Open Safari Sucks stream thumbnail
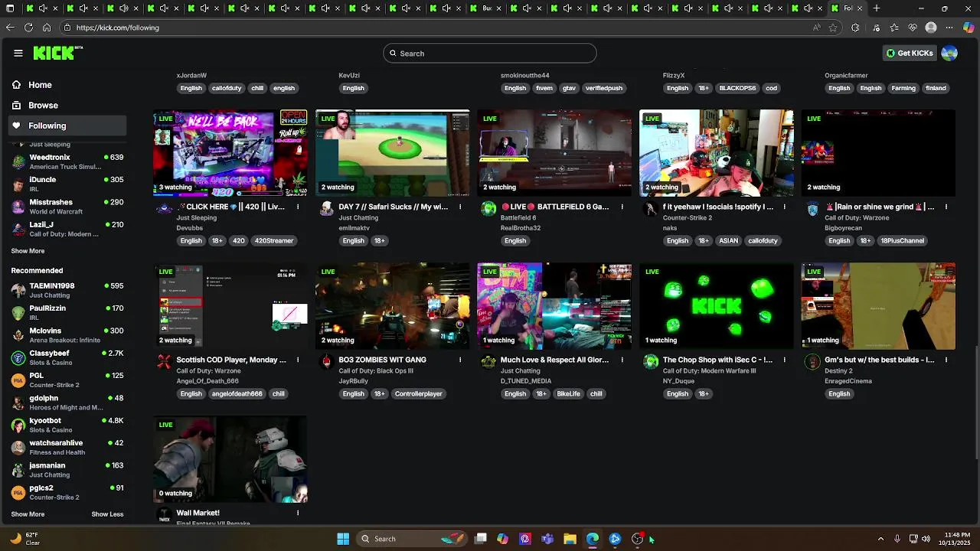980x551 pixels. [x=393, y=153]
